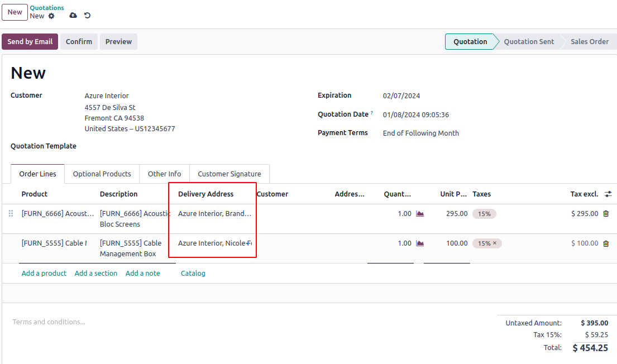Edit quantity 1.00 on FURN_5555 line

pyautogui.click(x=404, y=243)
